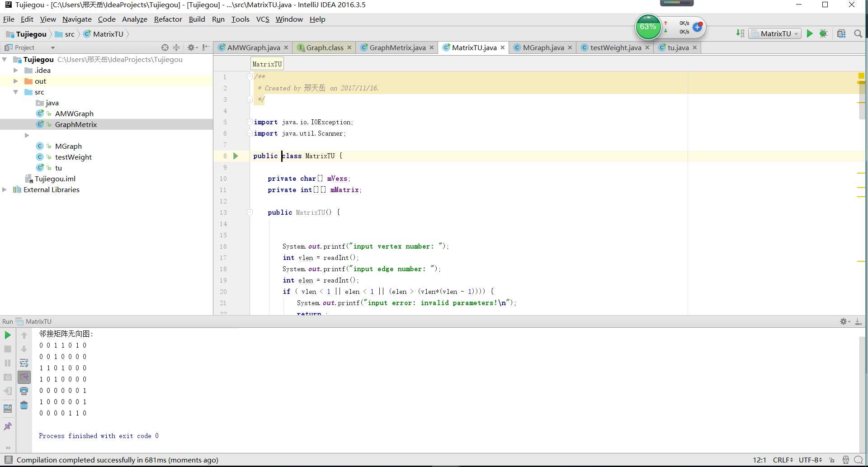The image size is (868, 467).
Task: Click the src breadcrumb in navigation bar
Action: (70, 34)
